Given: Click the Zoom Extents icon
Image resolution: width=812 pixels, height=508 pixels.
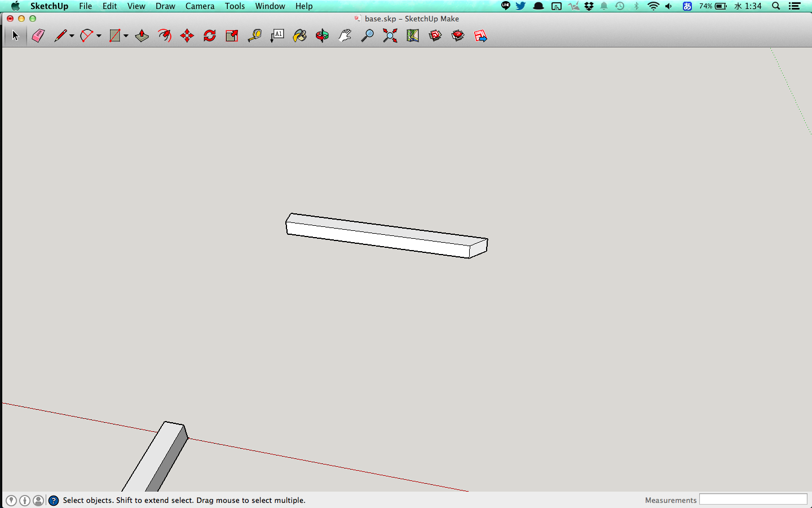Looking at the screenshot, I should pos(390,36).
